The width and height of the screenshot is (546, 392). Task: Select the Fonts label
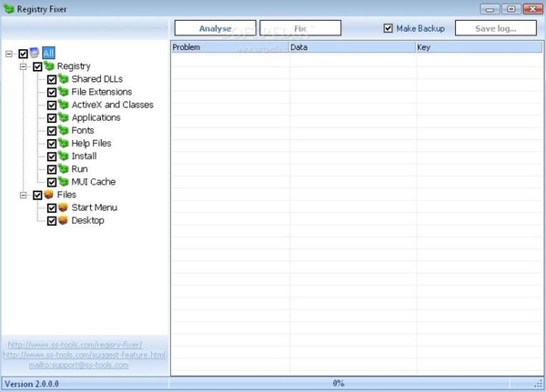[x=83, y=130]
